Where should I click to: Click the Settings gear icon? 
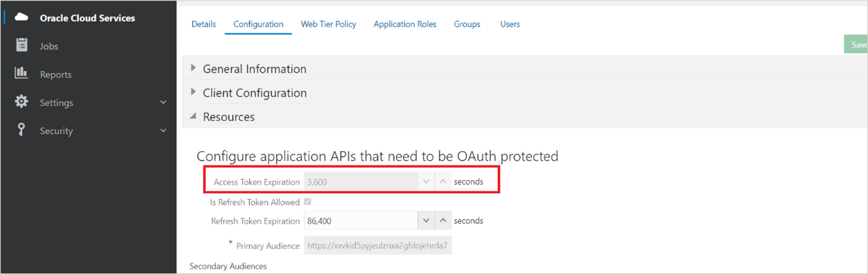coord(21,101)
